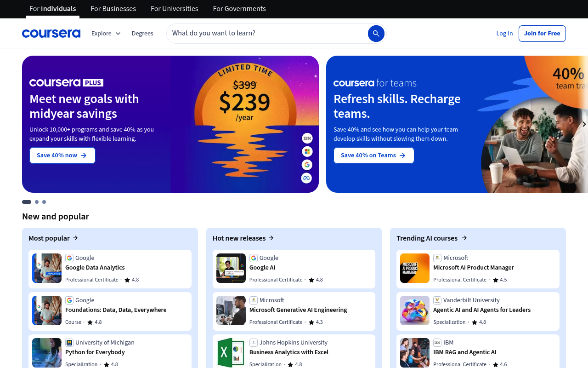Screen dimensions: 588x368
Task: Switch to For Businesses tab
Action: (113, 9)
